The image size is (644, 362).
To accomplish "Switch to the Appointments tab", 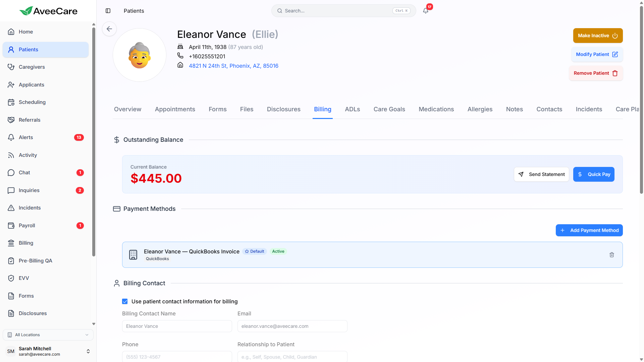I will [x=175, y=109].
